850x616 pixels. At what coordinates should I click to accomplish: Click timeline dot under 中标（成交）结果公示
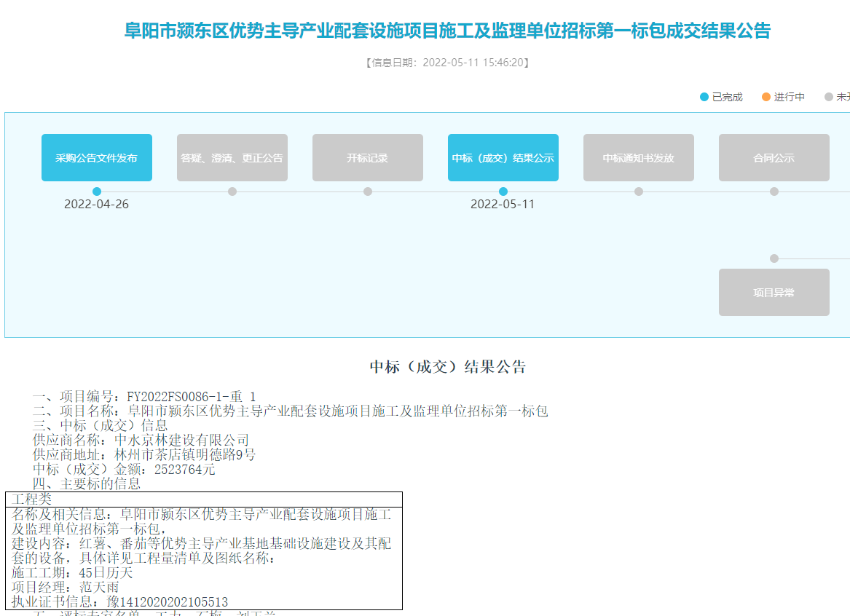503,191
